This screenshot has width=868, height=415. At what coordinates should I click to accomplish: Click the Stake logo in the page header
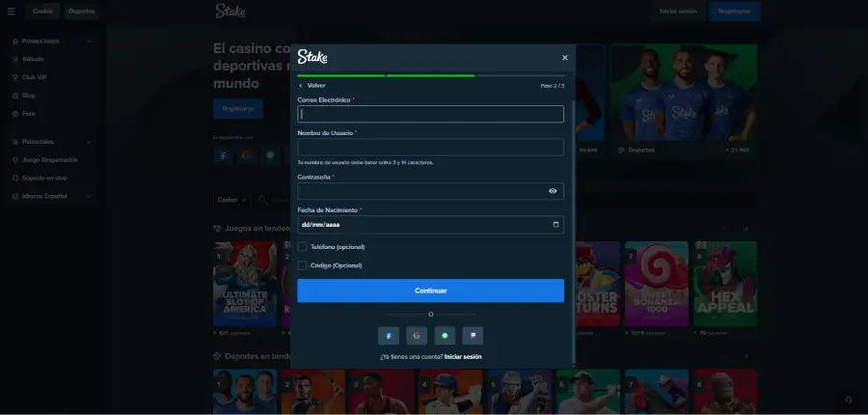click(x=231, y=11)
